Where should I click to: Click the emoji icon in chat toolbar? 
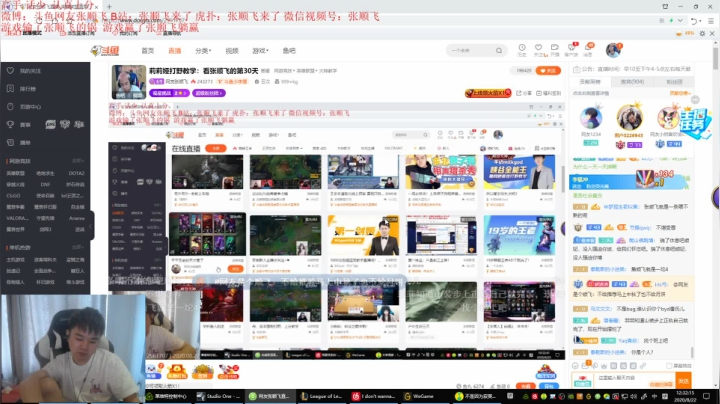pos(575,366)
